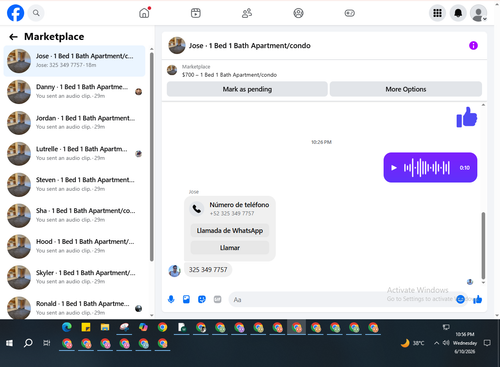The width and height of the screenshot is (500, 367).
Task: Open Ronald conversation in list
Action: tap(74, 308)
